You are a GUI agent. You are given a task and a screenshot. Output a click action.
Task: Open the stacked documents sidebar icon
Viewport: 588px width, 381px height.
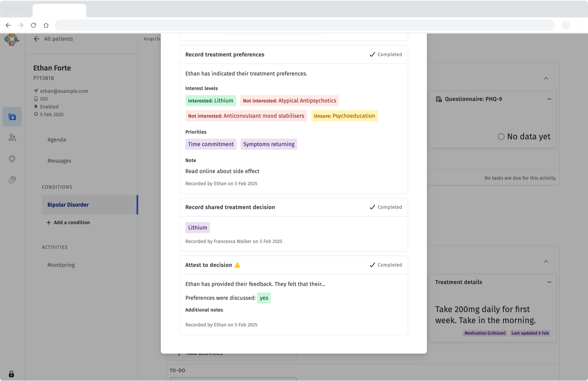(12, 180)
